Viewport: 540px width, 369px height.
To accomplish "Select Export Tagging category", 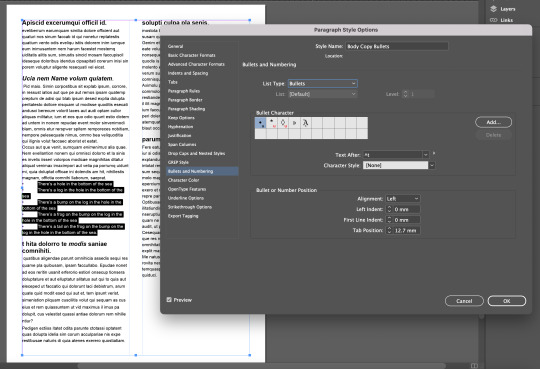I will pyautogui.click(x=183, y=216).
